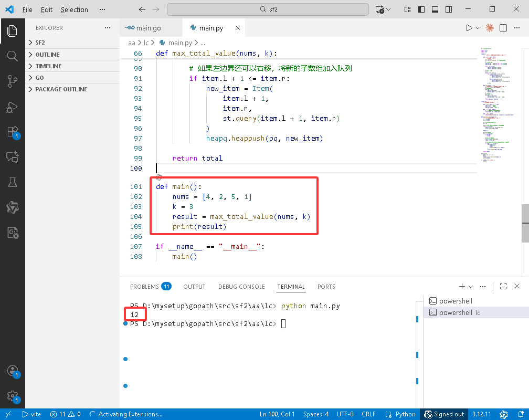The height and width of the screenshot is (420, 529).
Task: Expand the TIMELINE section
Action: (72, 66)
